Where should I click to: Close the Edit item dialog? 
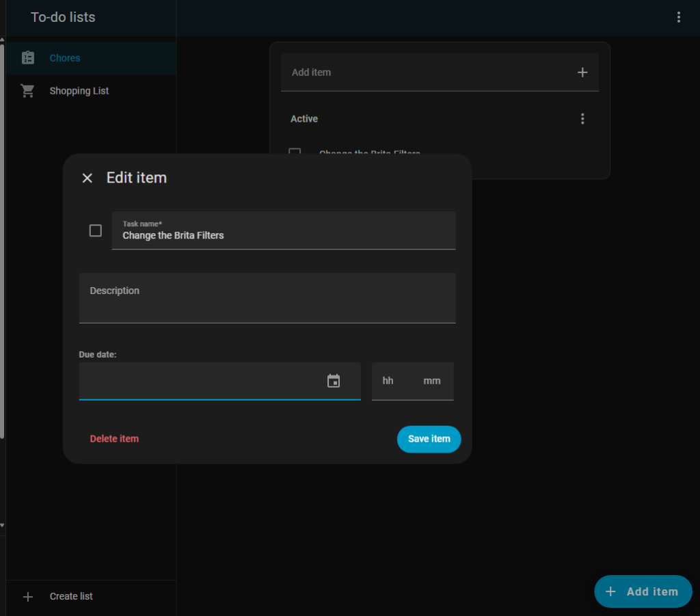87,178
